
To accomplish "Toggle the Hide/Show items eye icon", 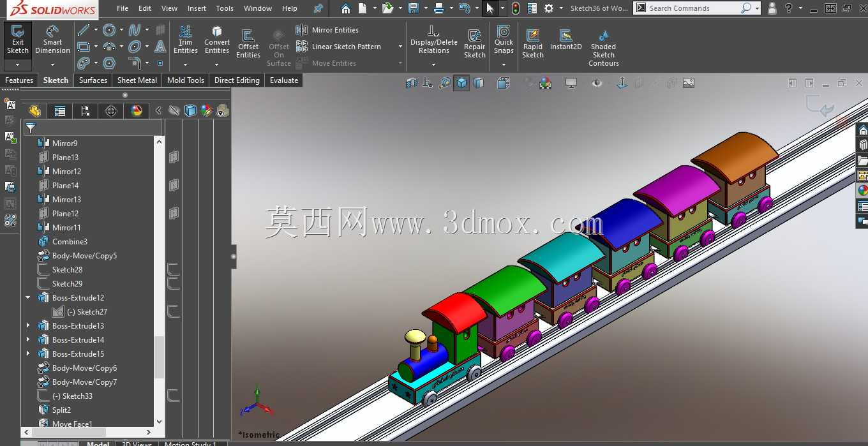I will [597, 83].
